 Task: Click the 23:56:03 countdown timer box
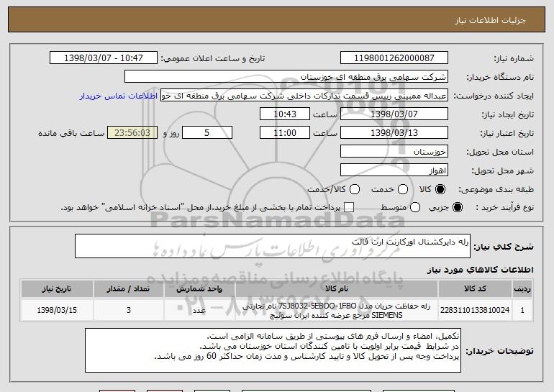point(132,133)
